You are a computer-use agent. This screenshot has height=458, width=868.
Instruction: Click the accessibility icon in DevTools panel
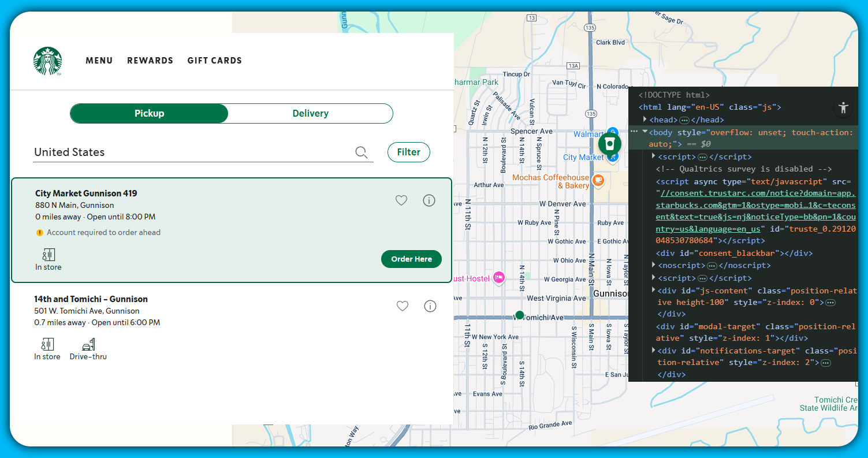click(843, 107)
